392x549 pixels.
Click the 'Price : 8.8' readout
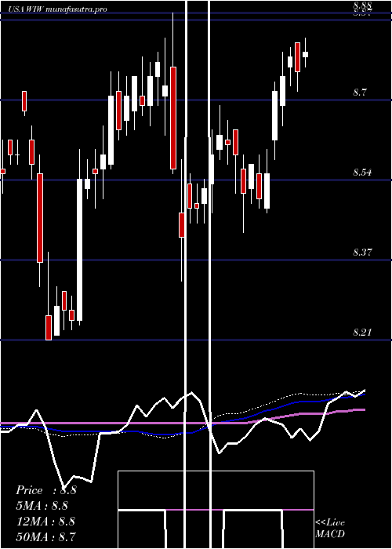45,490
